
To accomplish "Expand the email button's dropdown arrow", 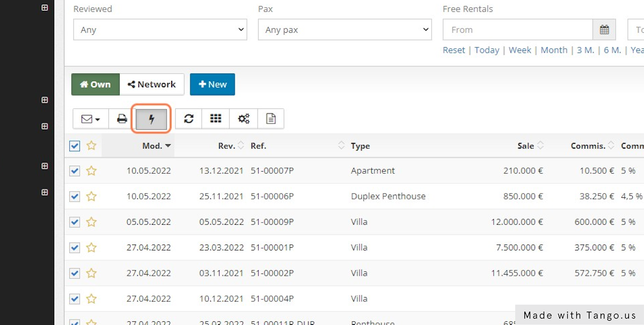I will [97, 119].
